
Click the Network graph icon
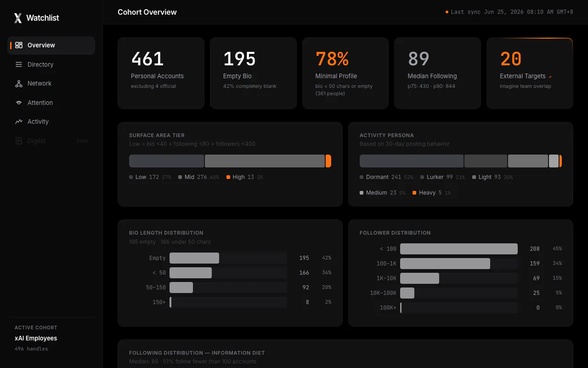click(19, 83)
